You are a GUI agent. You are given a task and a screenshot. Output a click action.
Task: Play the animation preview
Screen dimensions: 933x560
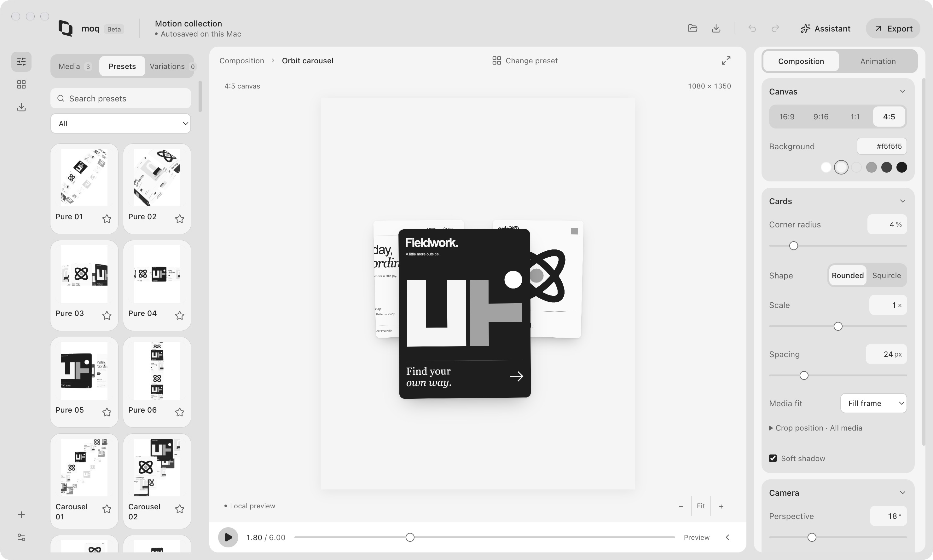228,537
